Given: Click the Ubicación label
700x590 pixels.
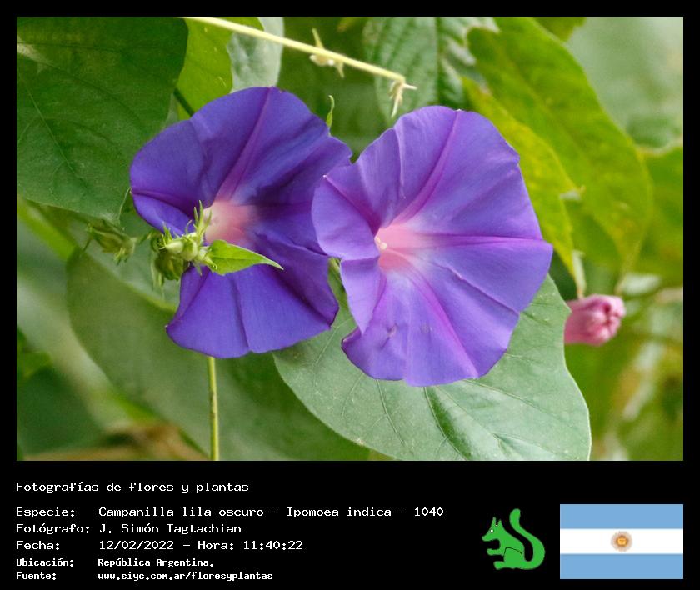Looking at the screenshot, I should [45, 562].
